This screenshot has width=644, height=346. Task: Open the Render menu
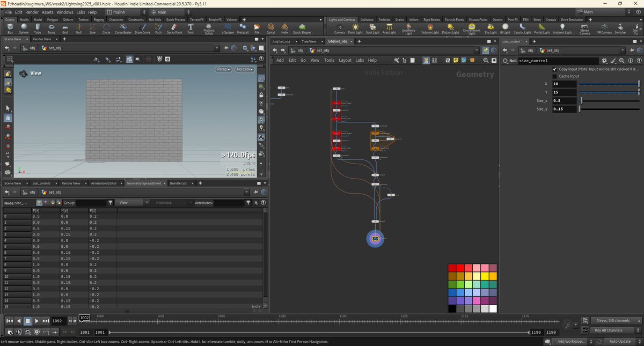coord(32,12)
